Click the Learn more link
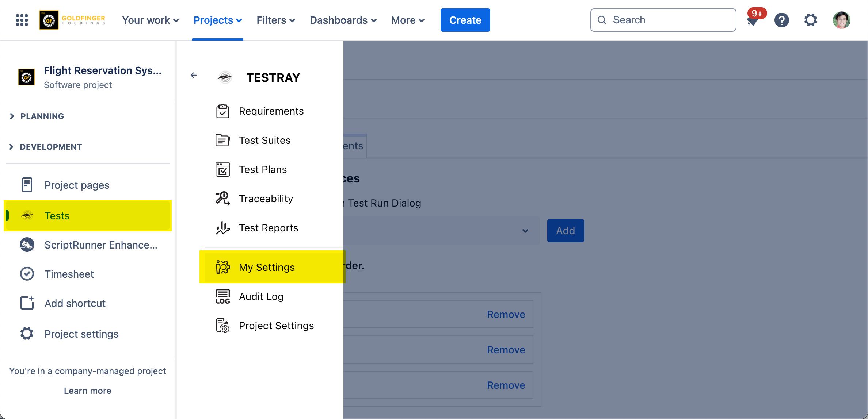The image size is (868, 419). (87, 391)
